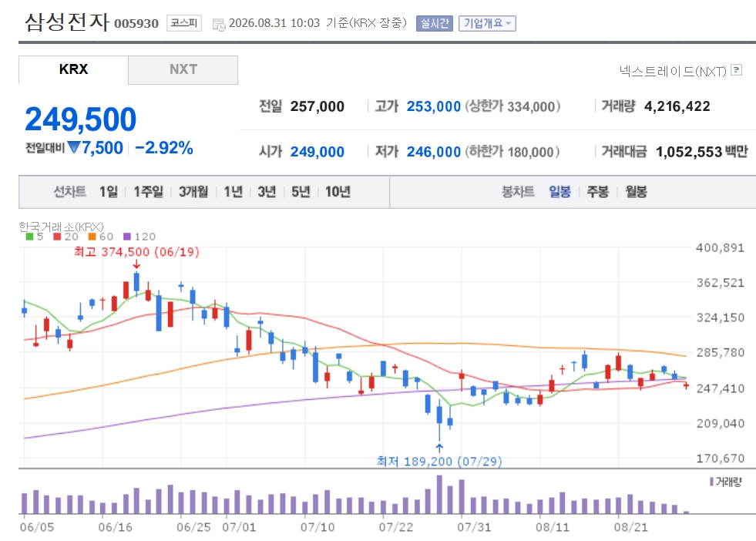Select the 주봉 weekly candle chart

598,192
